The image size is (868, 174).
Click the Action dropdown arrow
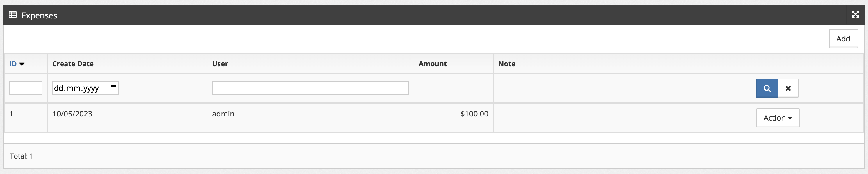tap(790, 118)
